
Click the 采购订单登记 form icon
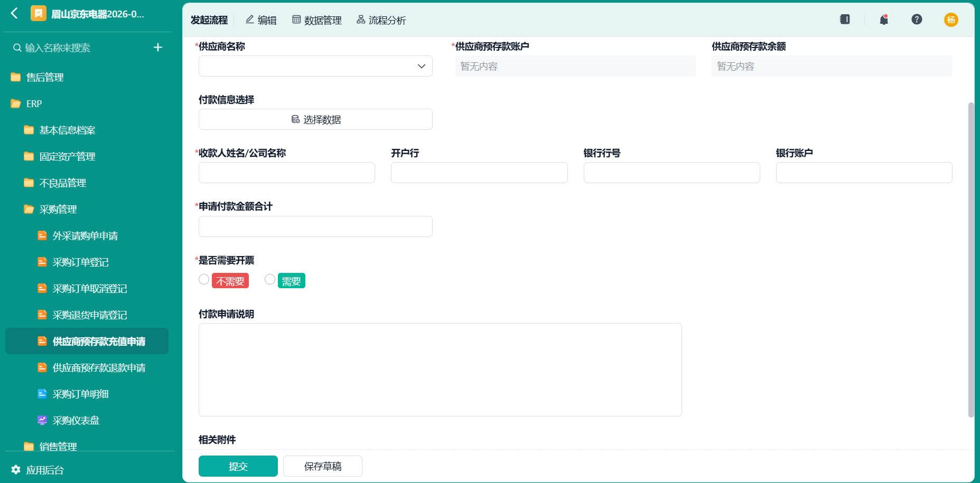[42, 262]
